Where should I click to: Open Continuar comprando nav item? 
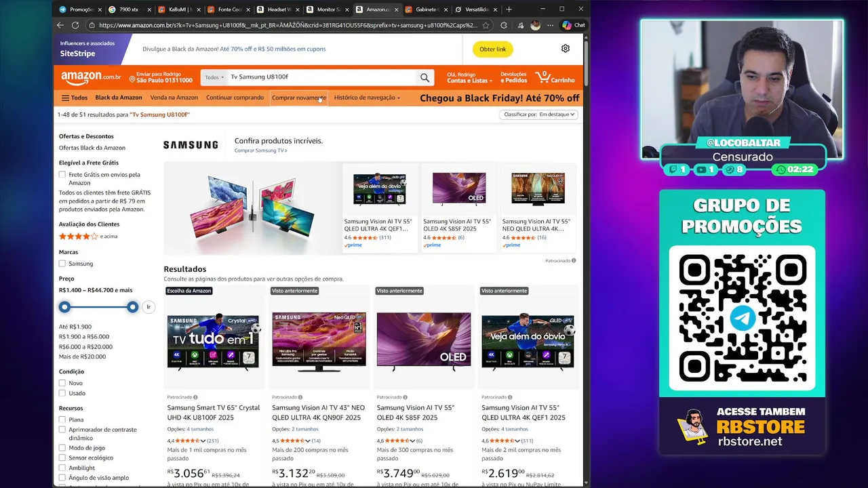pos(235,98)
